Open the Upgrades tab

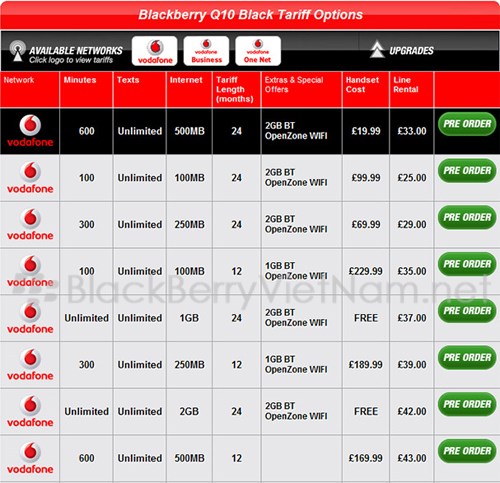[x=402, y=50]
